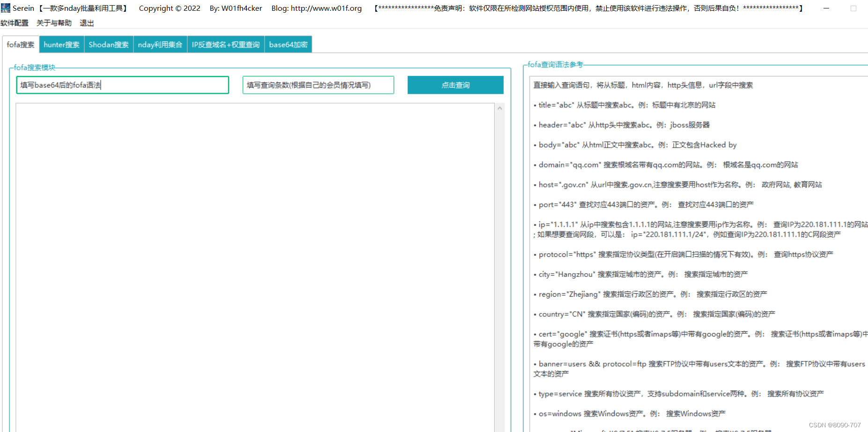Screen dimensions: 868x432
Task: Click the 退出 menu item
Action: click(87, 23)
